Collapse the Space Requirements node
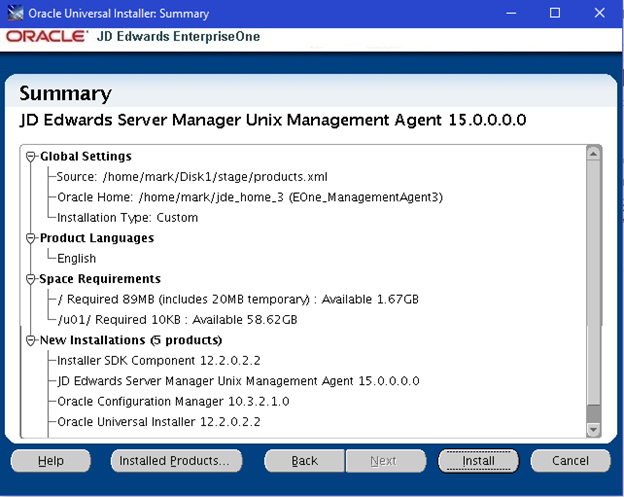Screen dimensions: 624x497 coord(31,279)
